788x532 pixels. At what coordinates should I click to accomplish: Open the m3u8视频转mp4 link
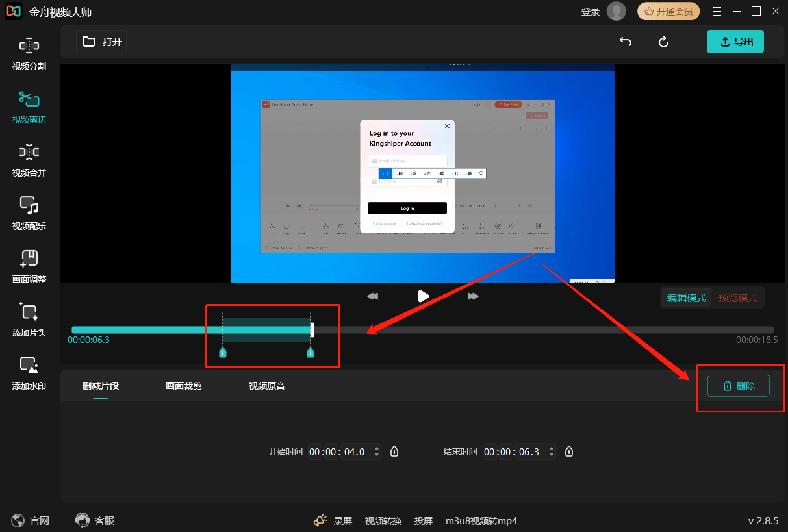(x=481, y=521)
